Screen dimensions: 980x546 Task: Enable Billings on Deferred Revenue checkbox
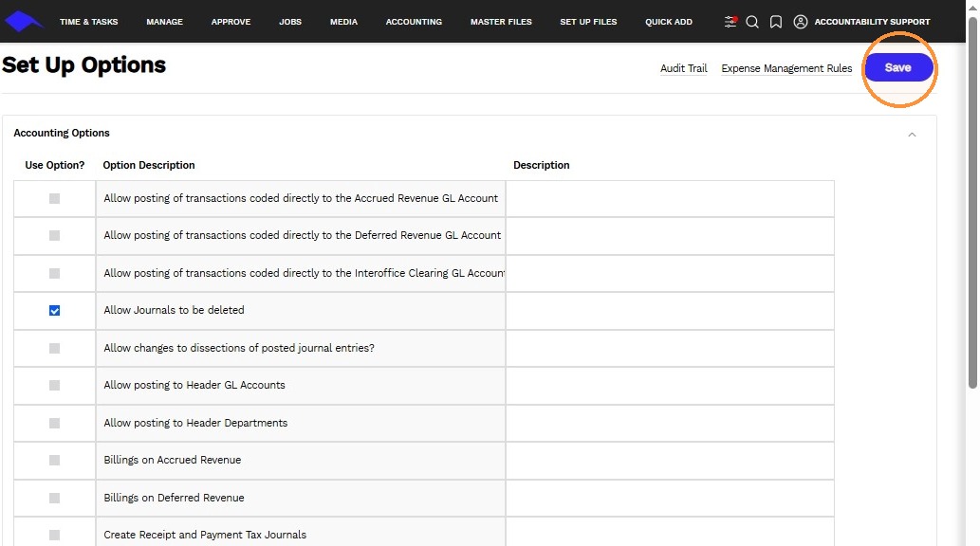coord(54,498)
